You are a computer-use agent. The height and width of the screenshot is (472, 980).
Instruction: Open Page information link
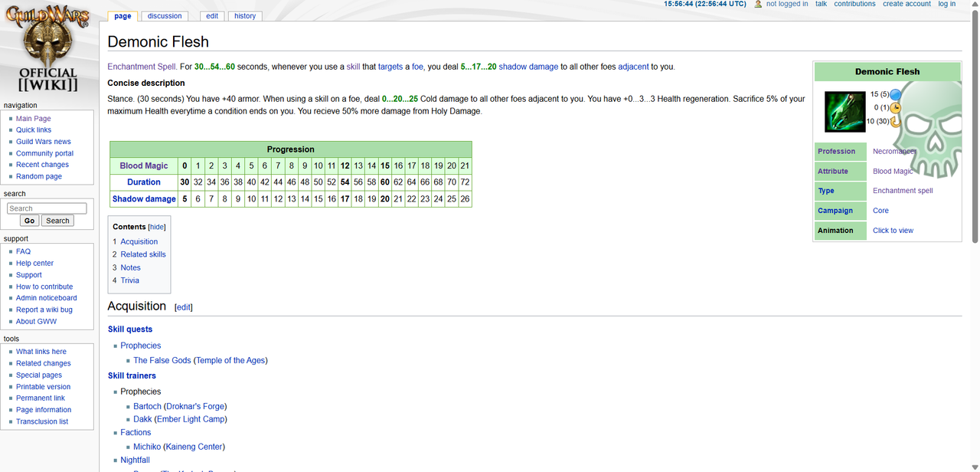pyautogui.click(x=44, y=410)
